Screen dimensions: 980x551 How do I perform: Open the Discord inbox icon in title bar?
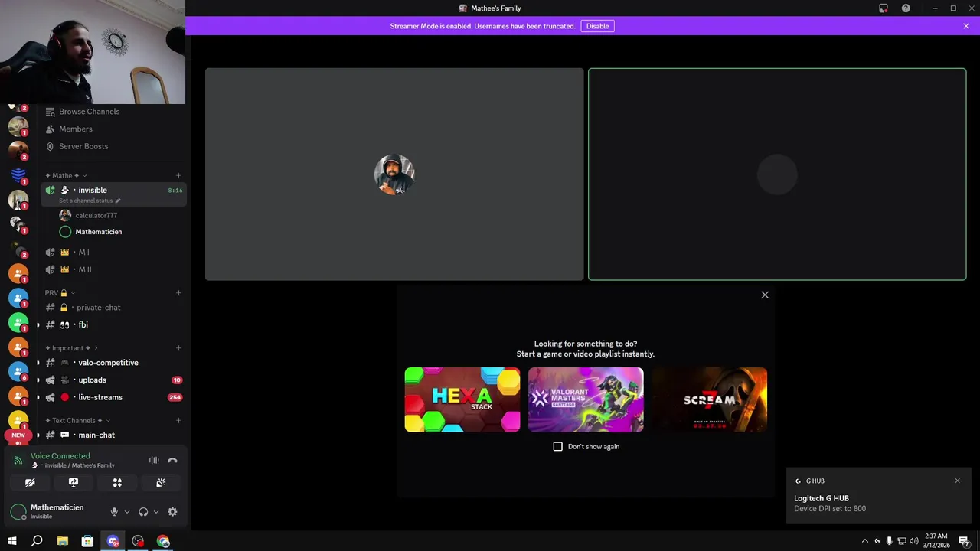tap(884, 8)
